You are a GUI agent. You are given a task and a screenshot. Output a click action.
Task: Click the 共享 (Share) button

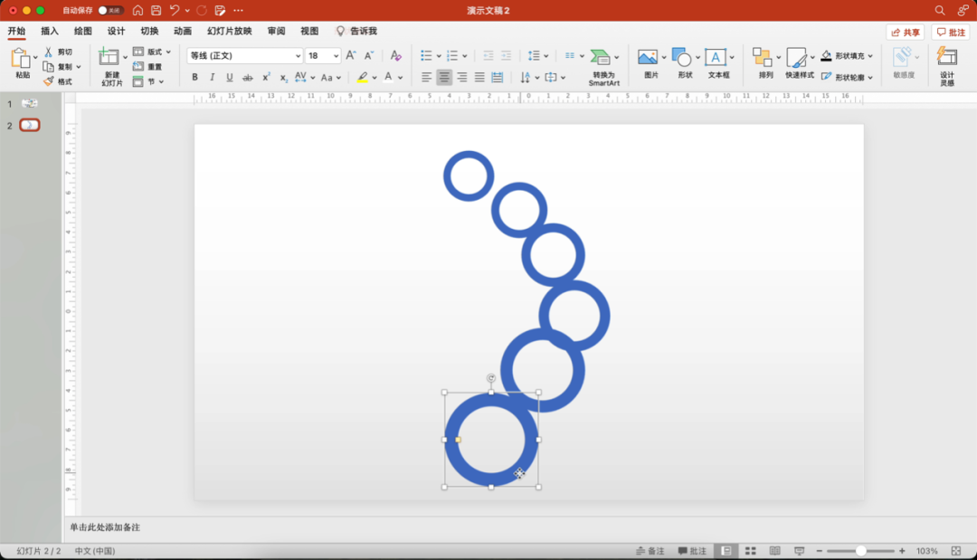[905, 33]
